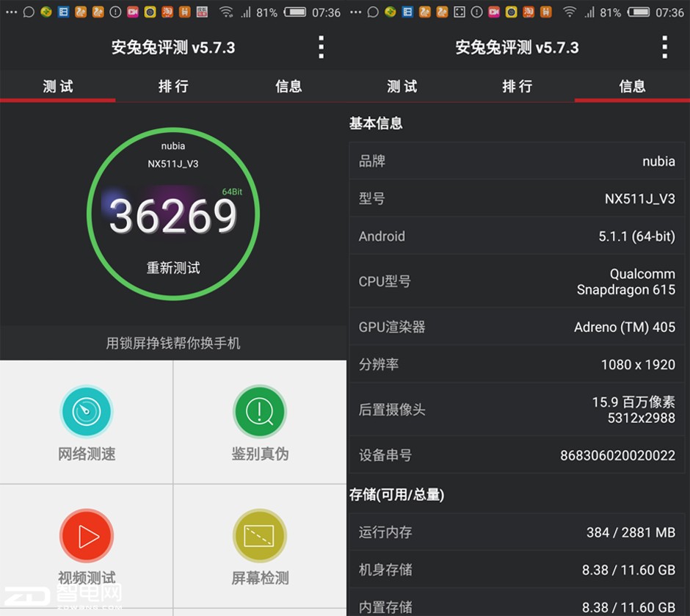The image size is (690, 616).
Task: Select the 信息 tab on right screen
Action: pos(632,86)
